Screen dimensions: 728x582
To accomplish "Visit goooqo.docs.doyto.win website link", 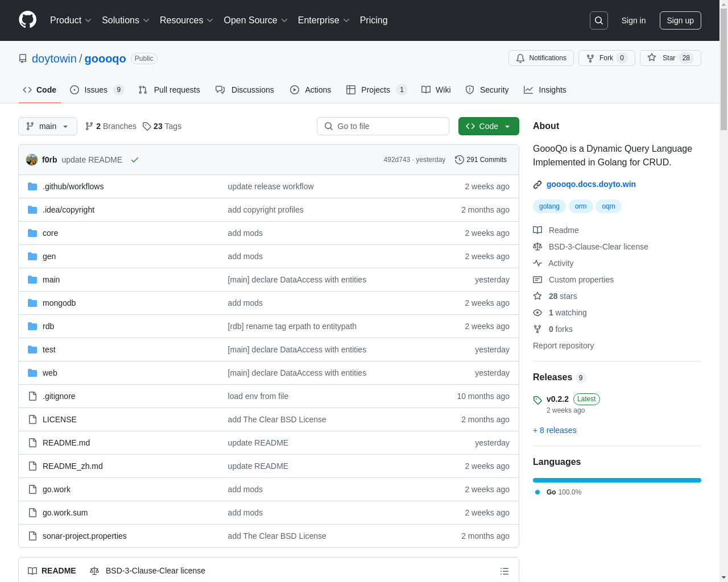I will coord(591,184).
